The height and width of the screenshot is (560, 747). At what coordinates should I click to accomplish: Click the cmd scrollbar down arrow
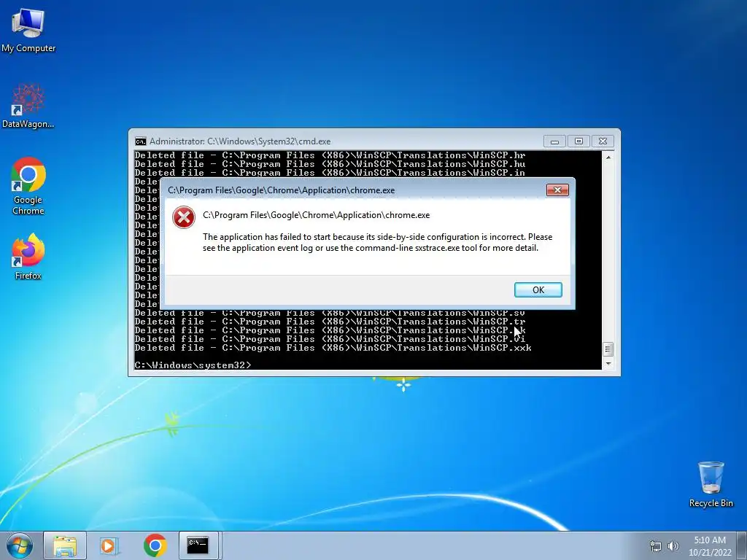(608, 364)
